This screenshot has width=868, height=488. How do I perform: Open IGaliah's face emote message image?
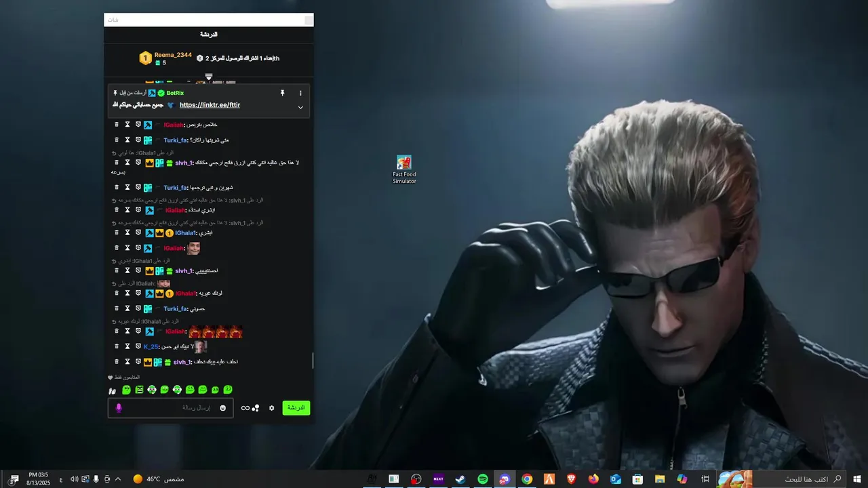tap(194, 248)
